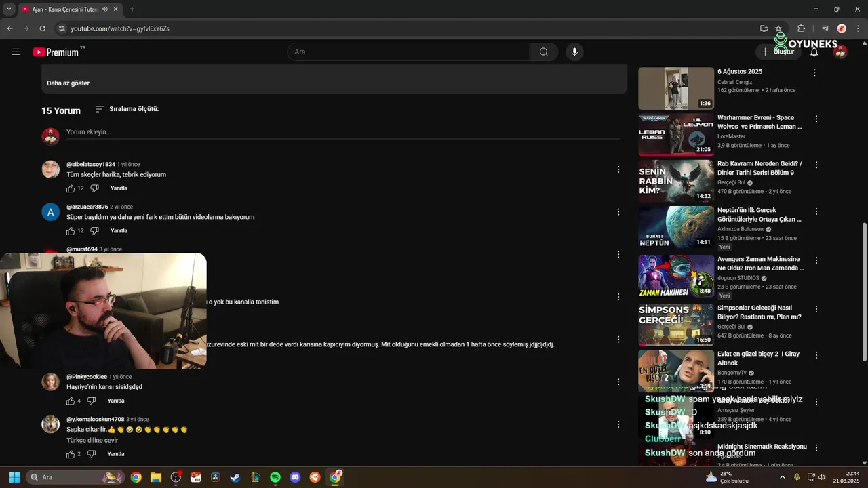
Task: Like the comment by @sibelatasoy1834
Action: [71, 188]
